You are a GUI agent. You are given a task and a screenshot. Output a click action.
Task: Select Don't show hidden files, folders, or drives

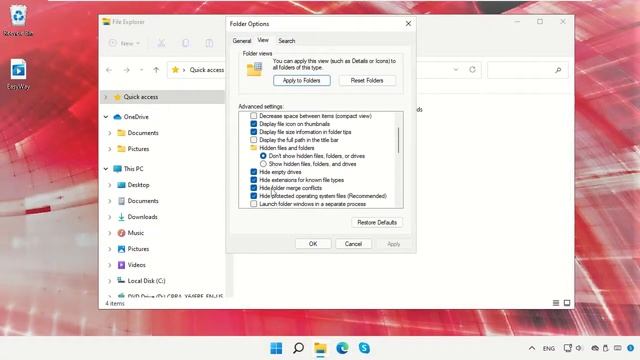[x=263, y=156]
